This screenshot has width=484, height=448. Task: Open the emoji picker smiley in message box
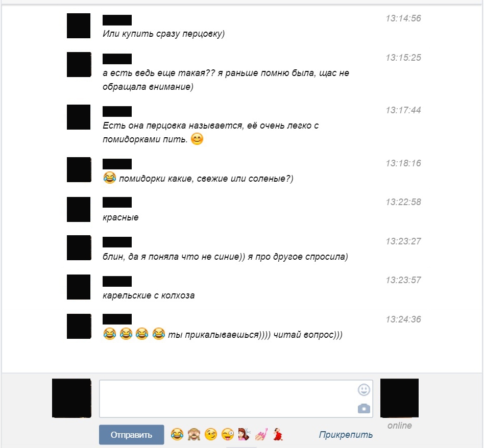coord(364,390)
